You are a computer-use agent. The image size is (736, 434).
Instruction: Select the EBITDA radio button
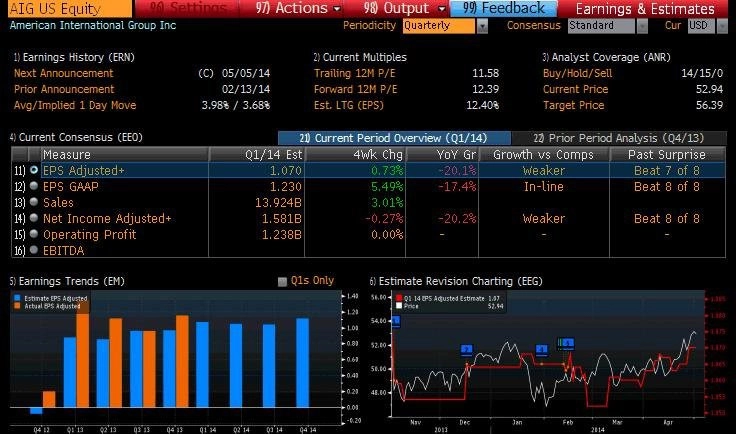34,250
